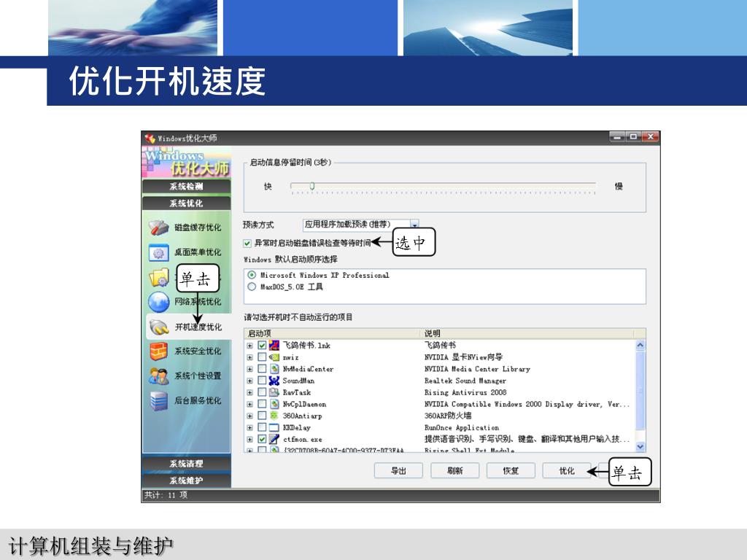Click 'Realtek Sound Manager' description text
This screenshot has width=747, height=560.
pyautogui.click(x=465, y=381)
